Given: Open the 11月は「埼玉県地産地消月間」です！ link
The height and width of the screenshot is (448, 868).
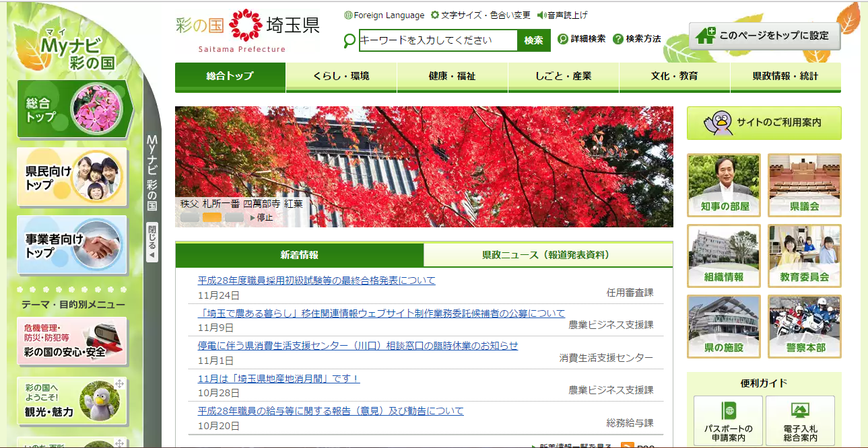Looking at the screenshot, I should pyautogui.click(x=279, y=379).
